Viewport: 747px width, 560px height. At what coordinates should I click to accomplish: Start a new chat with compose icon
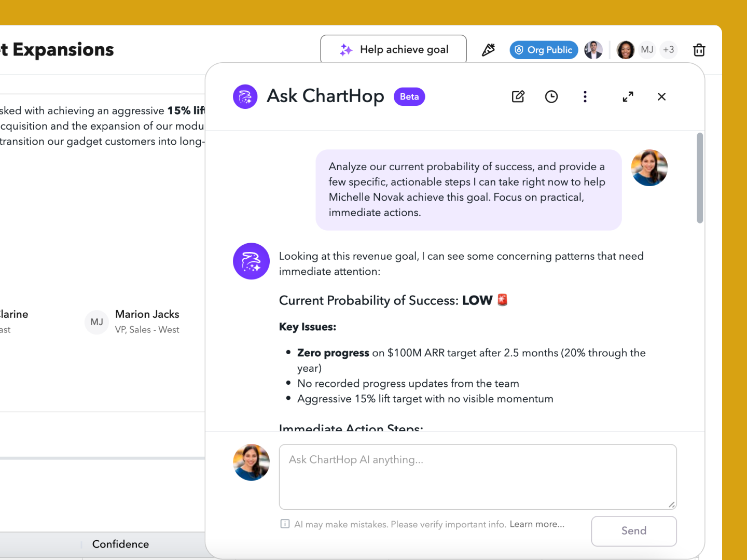coord(518,96)
